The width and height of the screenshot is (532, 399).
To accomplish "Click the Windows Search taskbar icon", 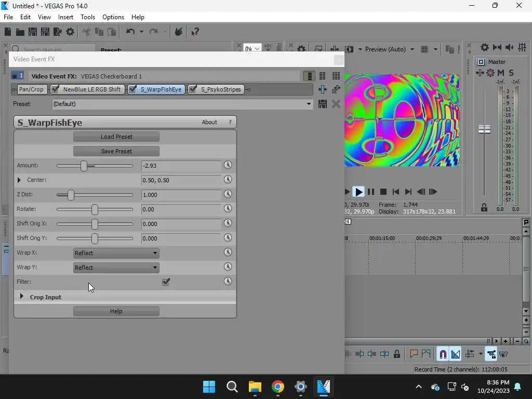I will coord(232,387).
